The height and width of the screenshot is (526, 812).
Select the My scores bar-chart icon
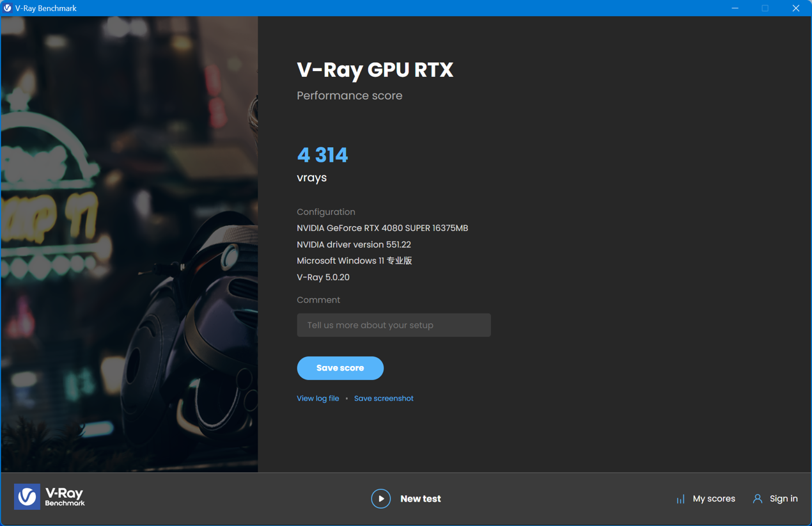click(x=680, y=498)
